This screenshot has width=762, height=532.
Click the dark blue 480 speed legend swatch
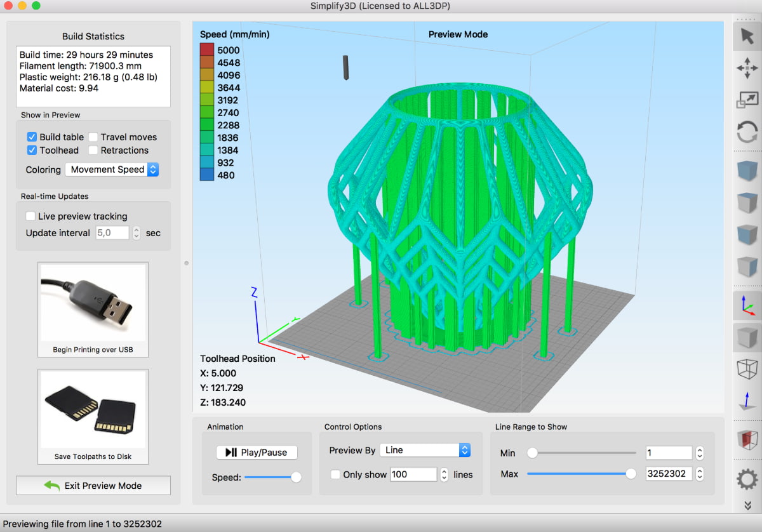coord(207,175)
